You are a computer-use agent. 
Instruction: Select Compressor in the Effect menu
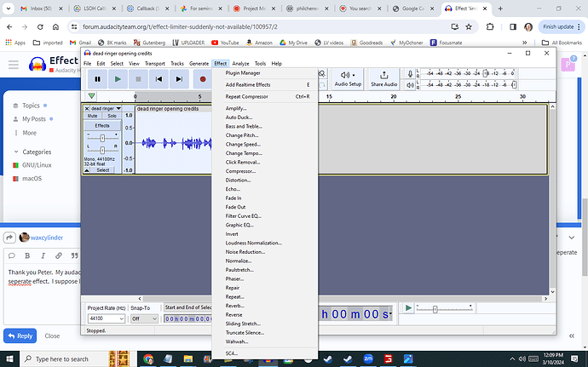(240, 171)
